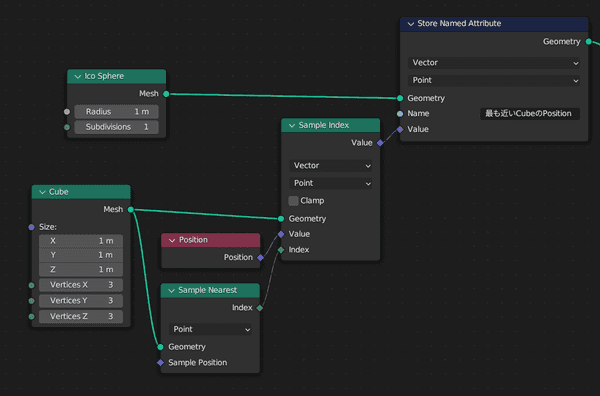Click the Cube Vertices X input socket

coord(31,285)
